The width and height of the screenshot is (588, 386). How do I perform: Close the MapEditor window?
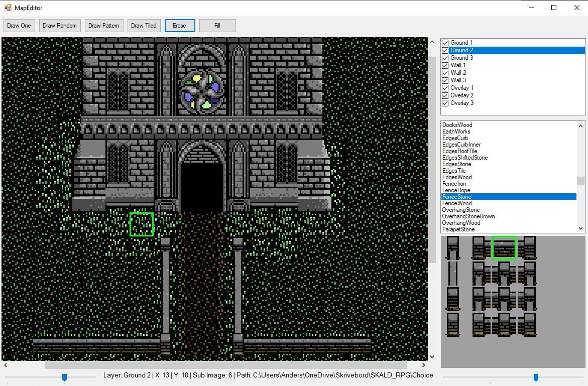pyautogui.click(x=577, y=8)
